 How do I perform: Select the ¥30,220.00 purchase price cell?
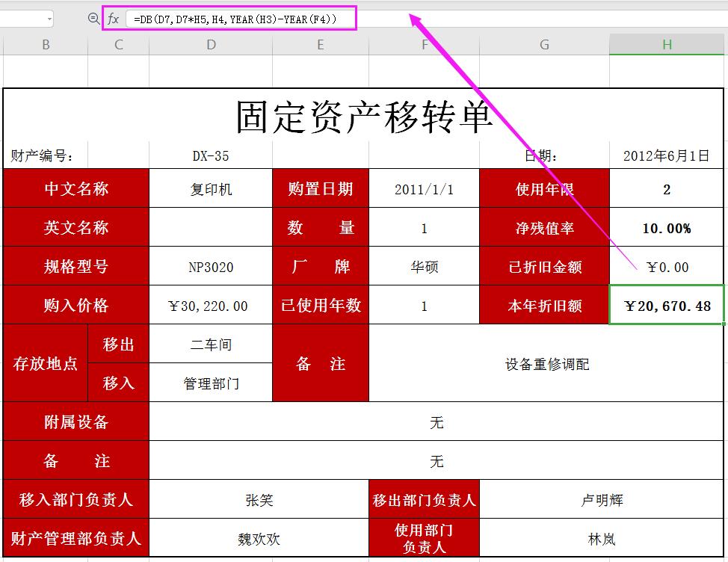(210, 304)
